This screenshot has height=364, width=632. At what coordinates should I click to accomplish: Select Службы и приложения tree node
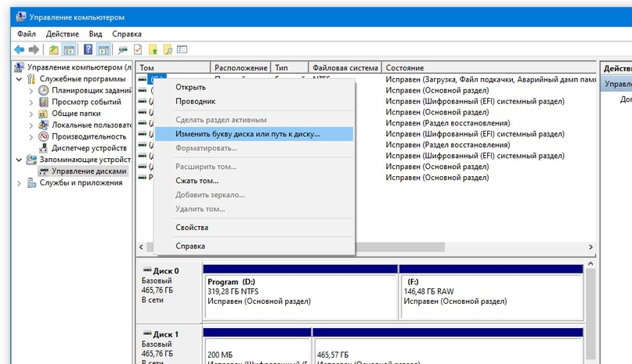coord(81,182)
